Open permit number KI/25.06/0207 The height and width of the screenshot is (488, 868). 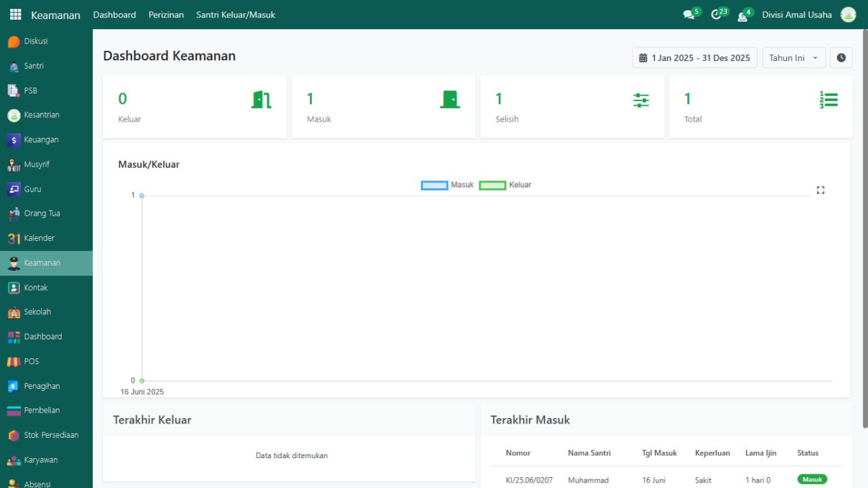pyautogui.click(x=529, y=480)
